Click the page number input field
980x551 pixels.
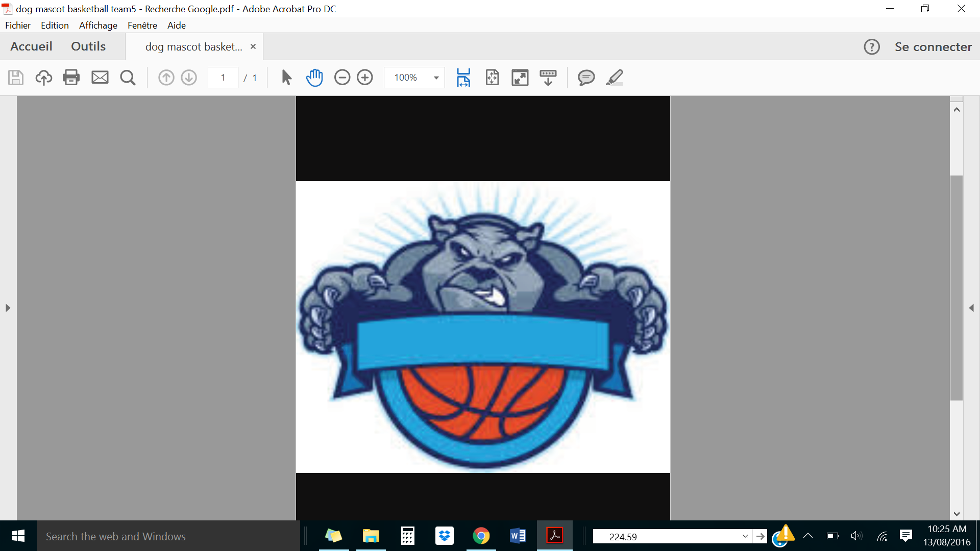point(223,78)
